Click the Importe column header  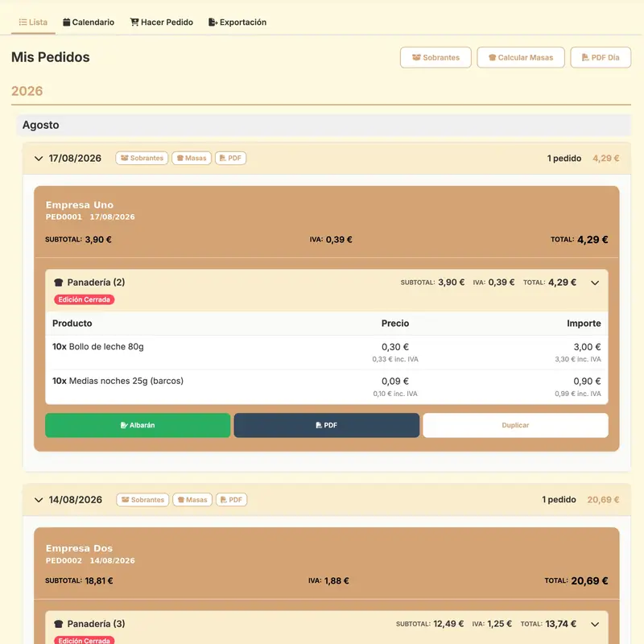(584, 324)
